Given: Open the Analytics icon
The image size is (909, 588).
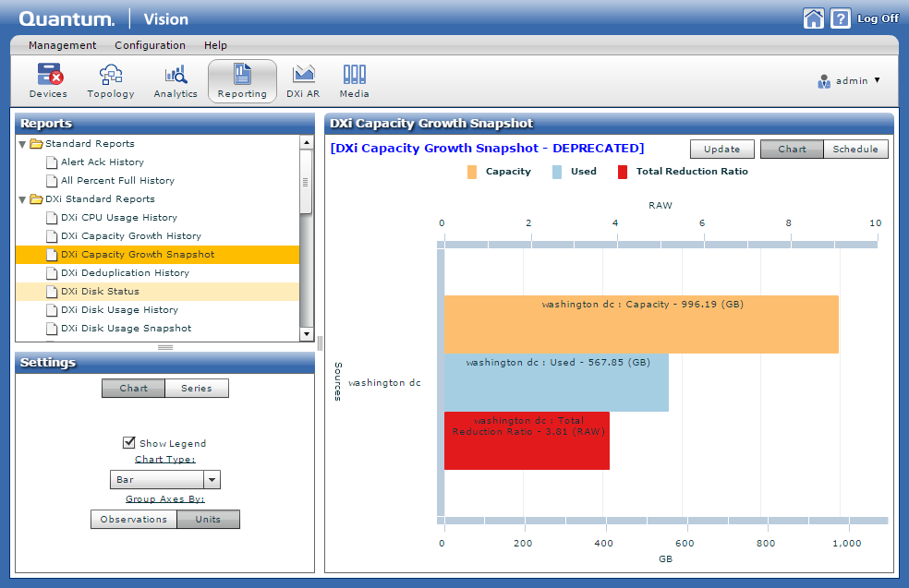Looking at the screenshot, I should point(176,74).
